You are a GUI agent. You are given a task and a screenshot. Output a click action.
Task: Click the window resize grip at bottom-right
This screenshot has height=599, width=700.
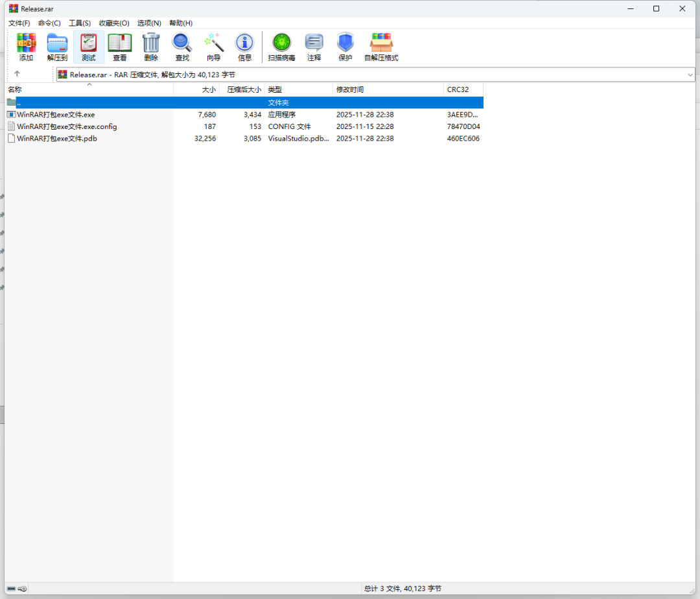(692, 590)
